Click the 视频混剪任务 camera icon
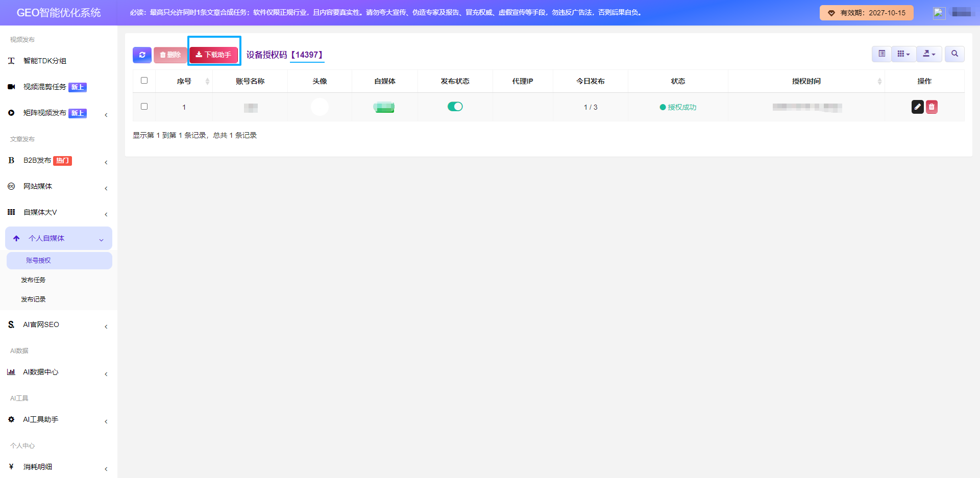Image resolution: width=980 pixels, height=478 pixels. coord(11,87)
